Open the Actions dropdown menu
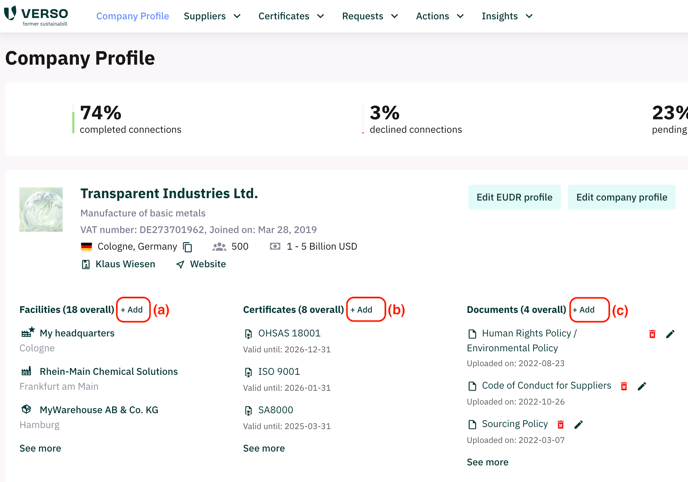The width and height of the screenshot is (688, 482). (x=440, y=16)
